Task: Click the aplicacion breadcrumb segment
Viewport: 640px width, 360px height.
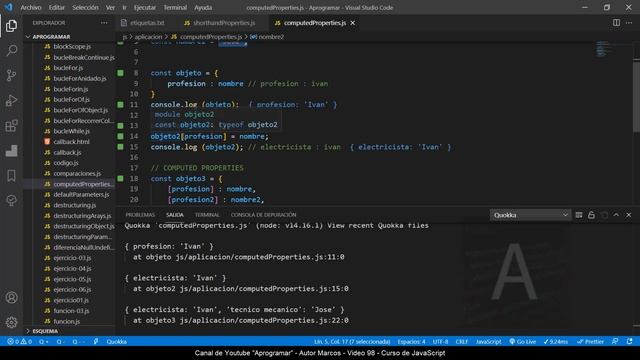Action: pos(148,37)
